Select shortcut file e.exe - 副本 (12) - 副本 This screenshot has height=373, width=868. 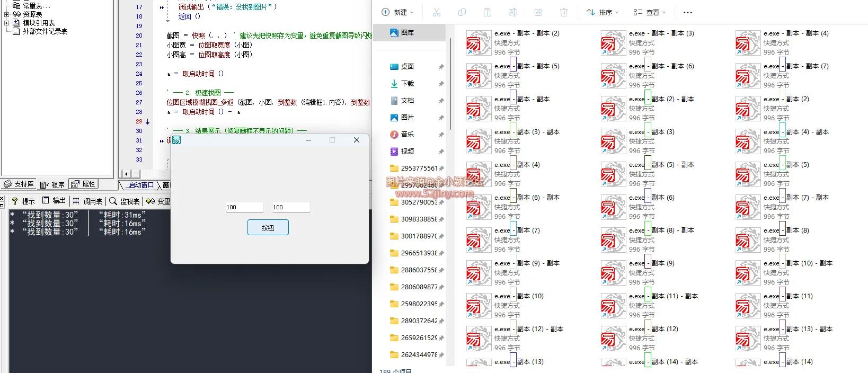click(x=515, y=338)
